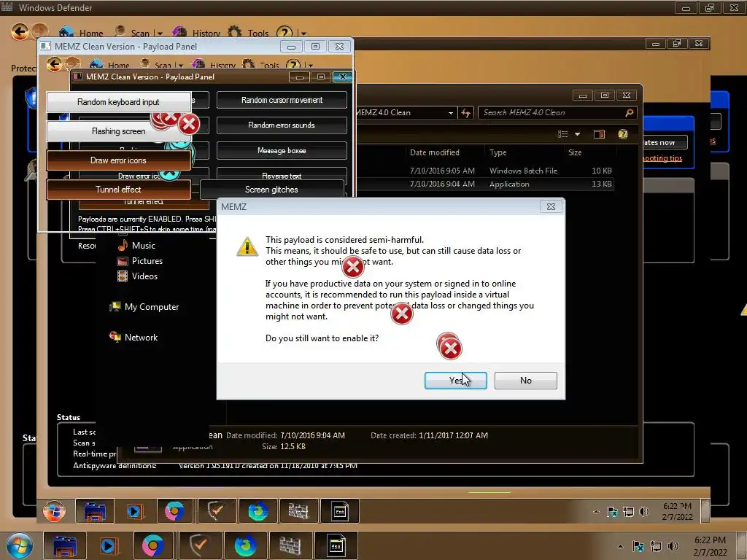
Task: Select My Computer in navigation pane
Action: coord(144,307)
